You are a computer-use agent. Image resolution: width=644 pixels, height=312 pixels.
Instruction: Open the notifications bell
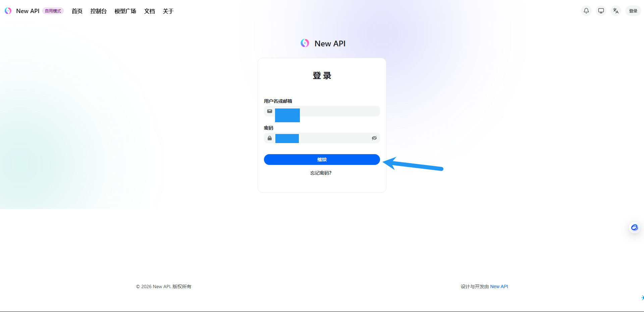pyautogui.click(x=586, y=11)
